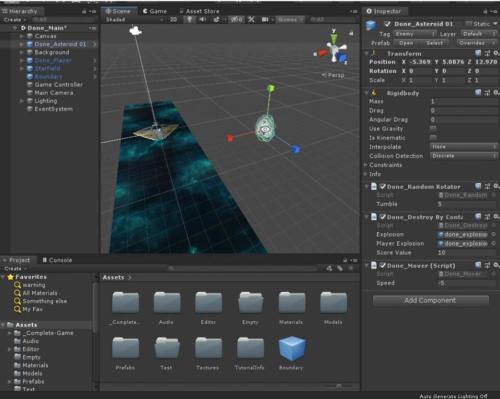Screen dimensions: 500x399
Task: Open the Layer dropdown showing Default
Action: pyautogui.click(x=479, y=34)
